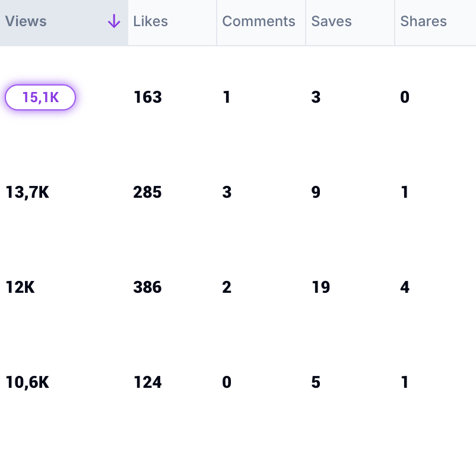This screenshot has height=449, width=476.
Task: Open the row with 12K views
Action: 20,287
